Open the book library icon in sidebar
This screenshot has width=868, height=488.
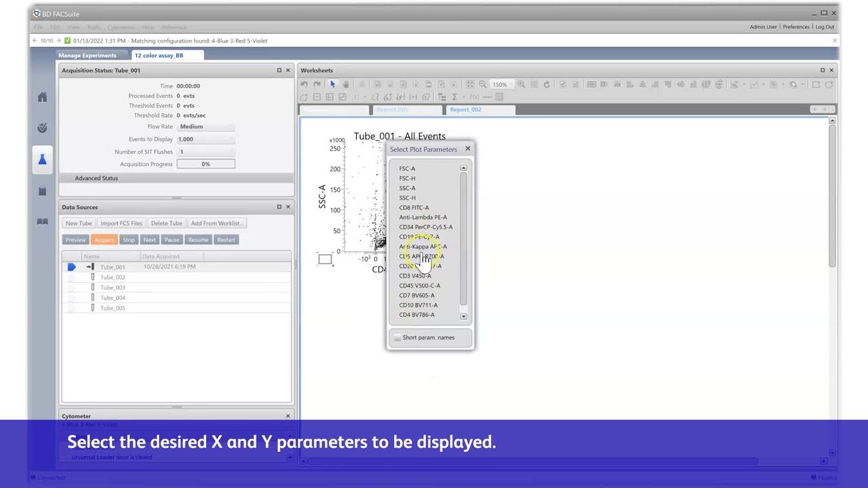(x=42, y=222)
